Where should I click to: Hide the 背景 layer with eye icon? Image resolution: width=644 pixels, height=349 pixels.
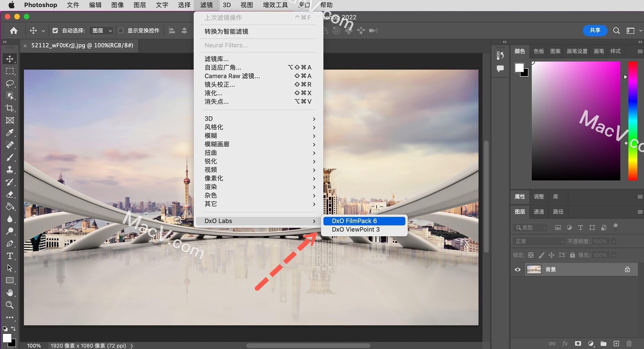point(518,269)
